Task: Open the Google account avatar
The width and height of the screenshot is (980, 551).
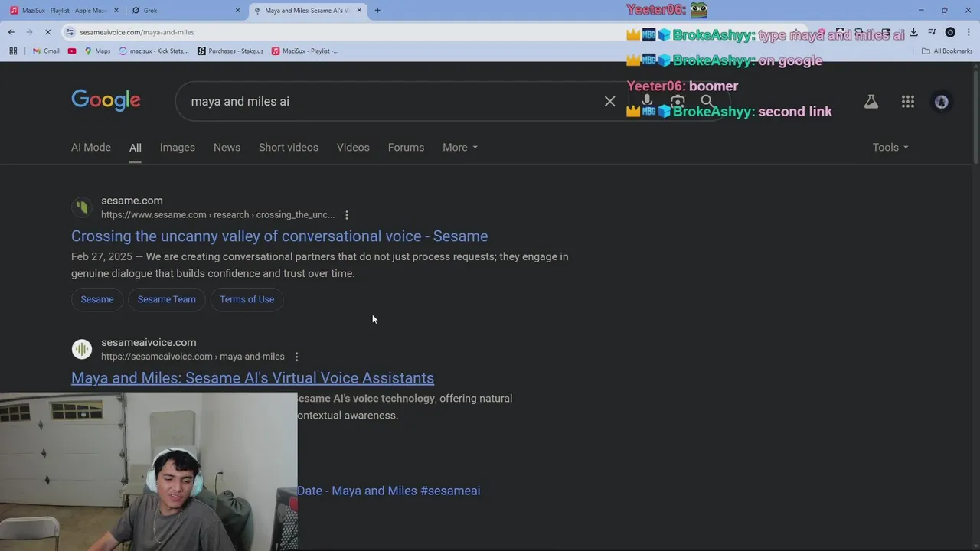Action: 942,102
